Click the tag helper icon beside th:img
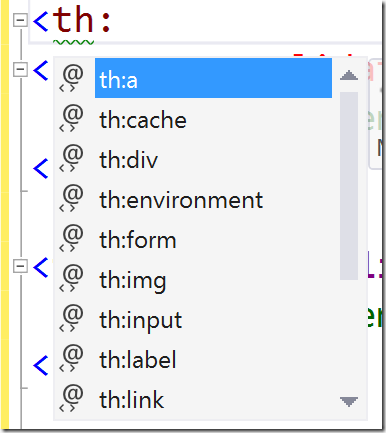 coord(72,278)
